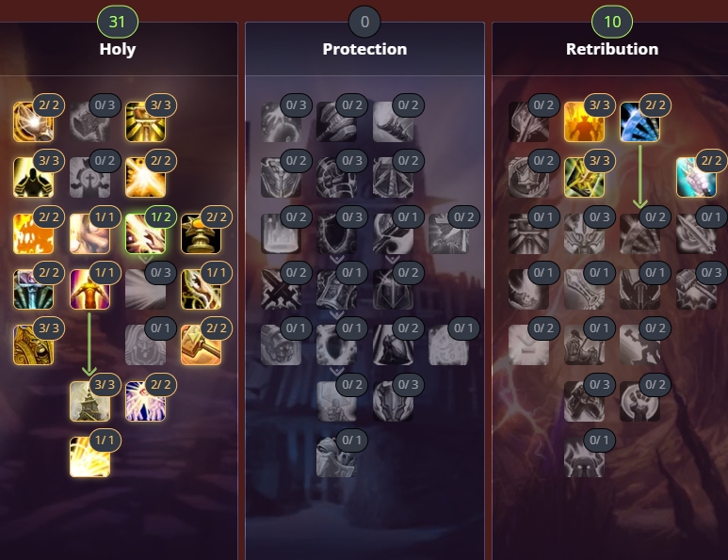Click Blessed Life 2/2 purple icon in Holy
The width and height of the screenshot is (728, 560).
click(145, 401)
